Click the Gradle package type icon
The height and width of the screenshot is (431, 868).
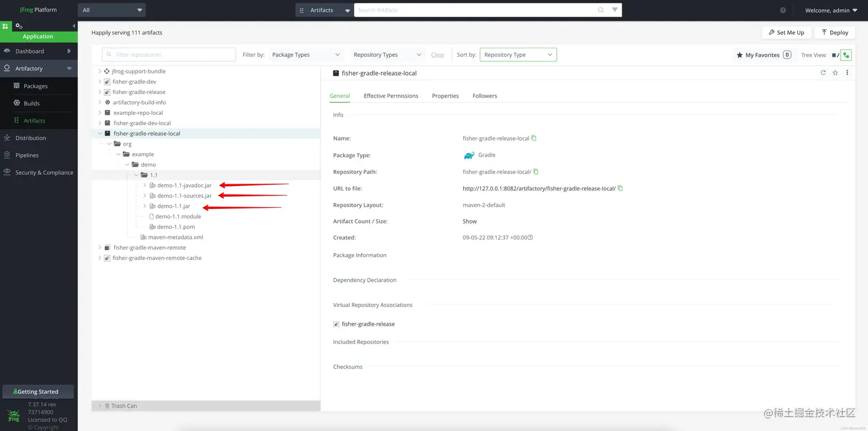469,155
